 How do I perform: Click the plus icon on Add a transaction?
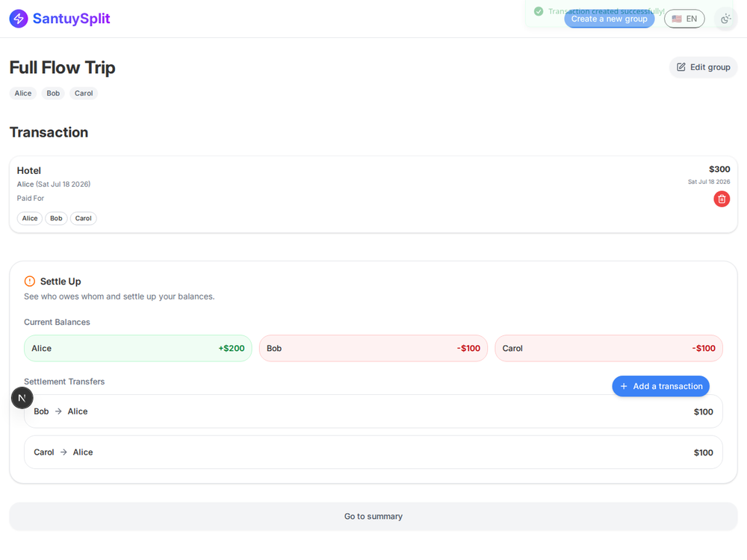(x=624, y=386)
